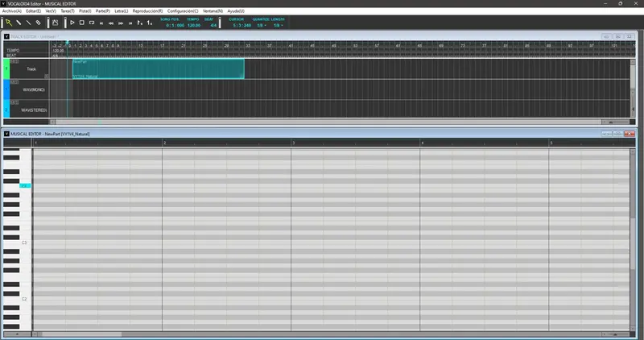Click the C3 piano key

[x=18, y=242]
